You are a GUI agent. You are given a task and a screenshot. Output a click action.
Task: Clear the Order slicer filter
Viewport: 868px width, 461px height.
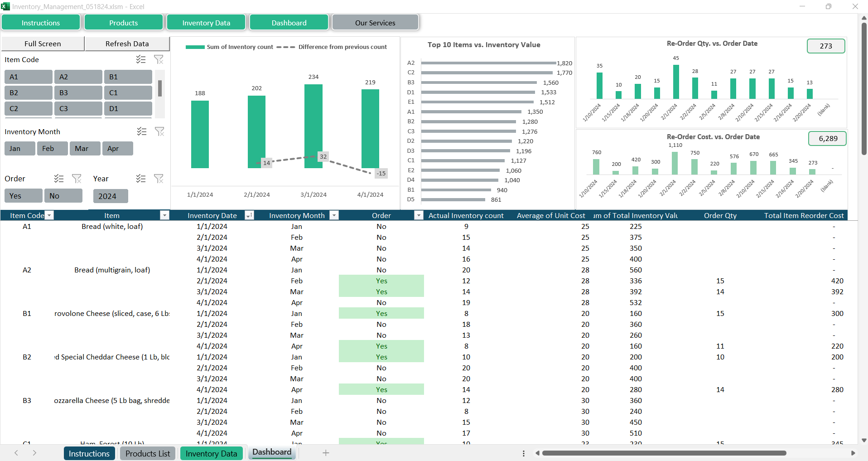[77, 179]
